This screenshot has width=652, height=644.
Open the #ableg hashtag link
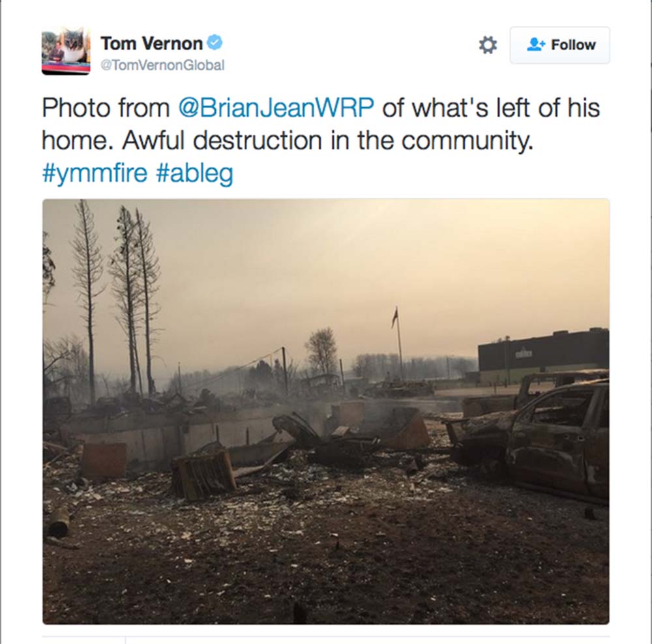194,173
